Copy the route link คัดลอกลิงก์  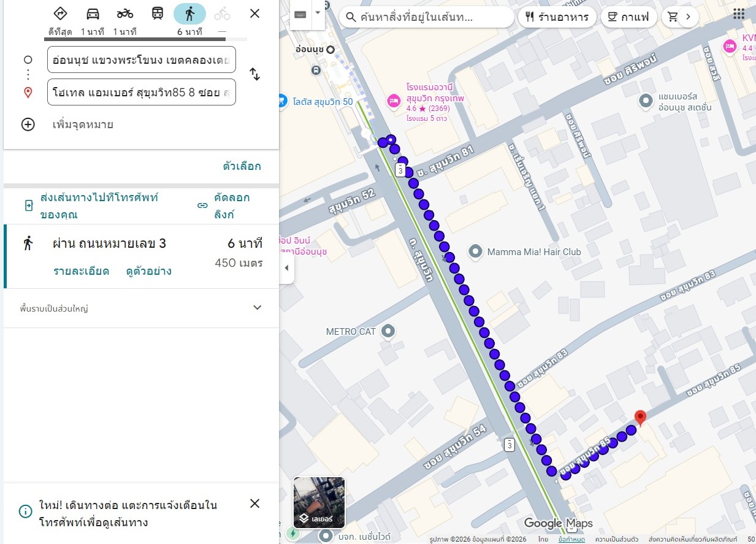224,206
